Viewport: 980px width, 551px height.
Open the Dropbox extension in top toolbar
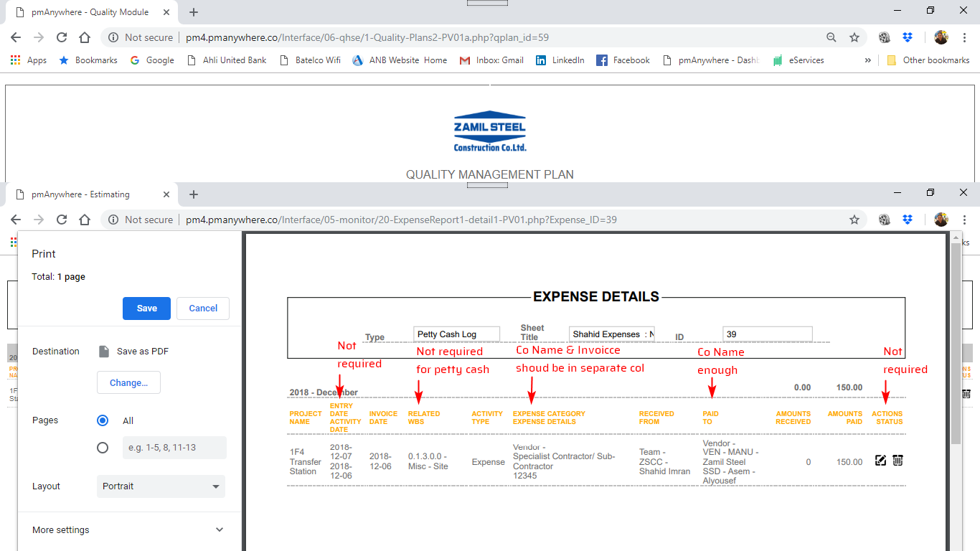pyautogui.click(x=907, y=37)
